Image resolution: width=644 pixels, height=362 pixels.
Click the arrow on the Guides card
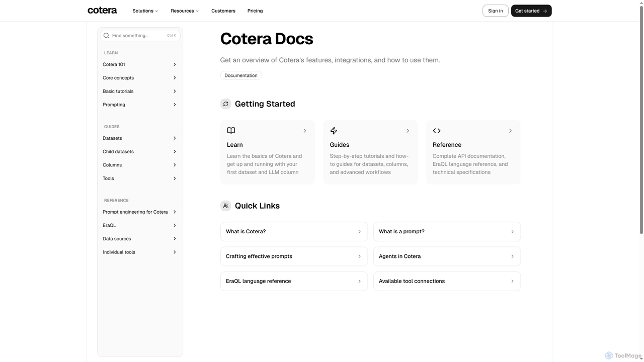pyautogui.click(x=408, y=131)
